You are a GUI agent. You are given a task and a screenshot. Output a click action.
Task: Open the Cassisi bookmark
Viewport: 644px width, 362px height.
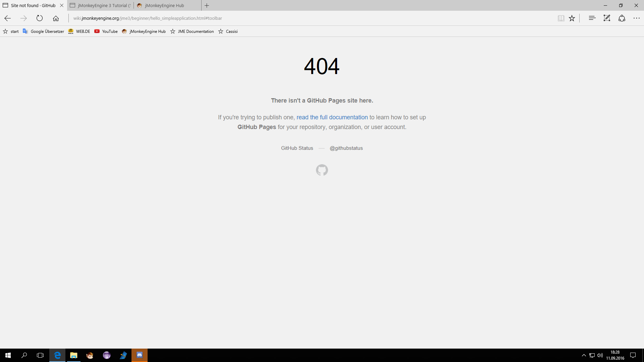click(x=228, y=31)
